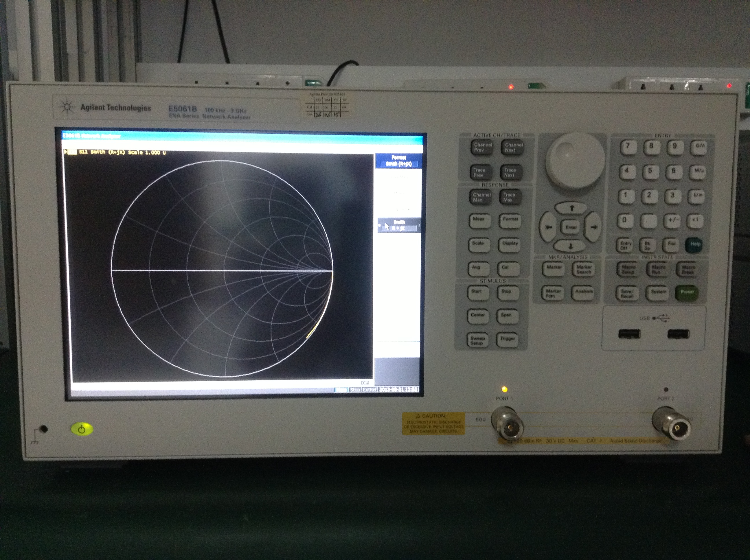Tap the Bk Sp backspace key
Viewport: 750px width, 560px height.
(648, 245)
